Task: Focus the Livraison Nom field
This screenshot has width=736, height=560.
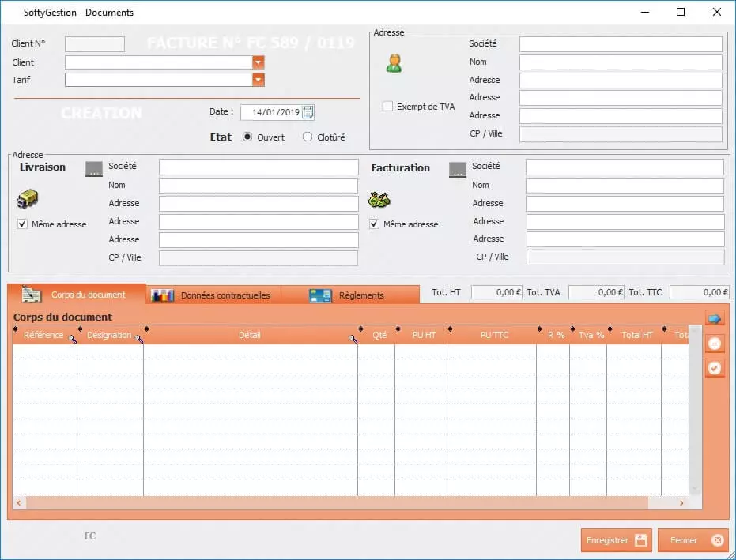Action: click(x=259, y=186)
